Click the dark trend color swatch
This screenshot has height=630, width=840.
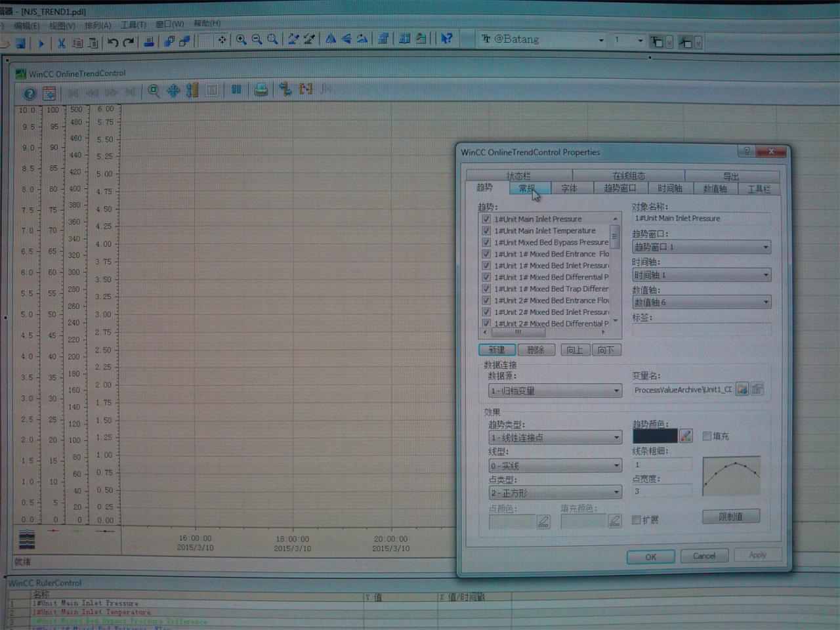655,436
